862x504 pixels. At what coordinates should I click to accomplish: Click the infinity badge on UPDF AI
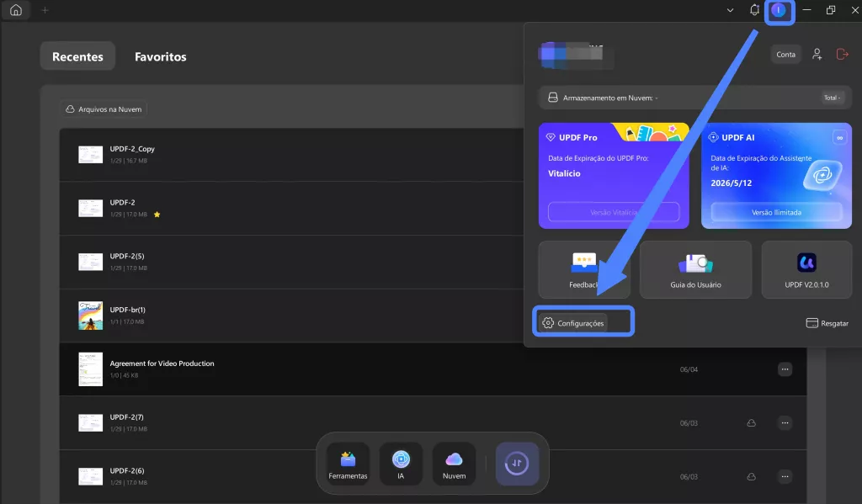point(839,137)
